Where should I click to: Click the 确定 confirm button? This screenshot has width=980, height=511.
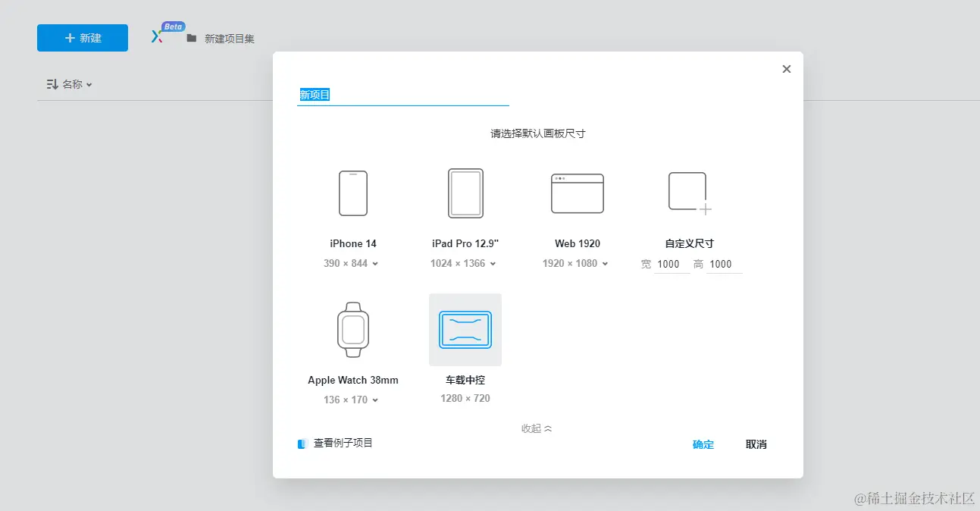tap(703, 444)
